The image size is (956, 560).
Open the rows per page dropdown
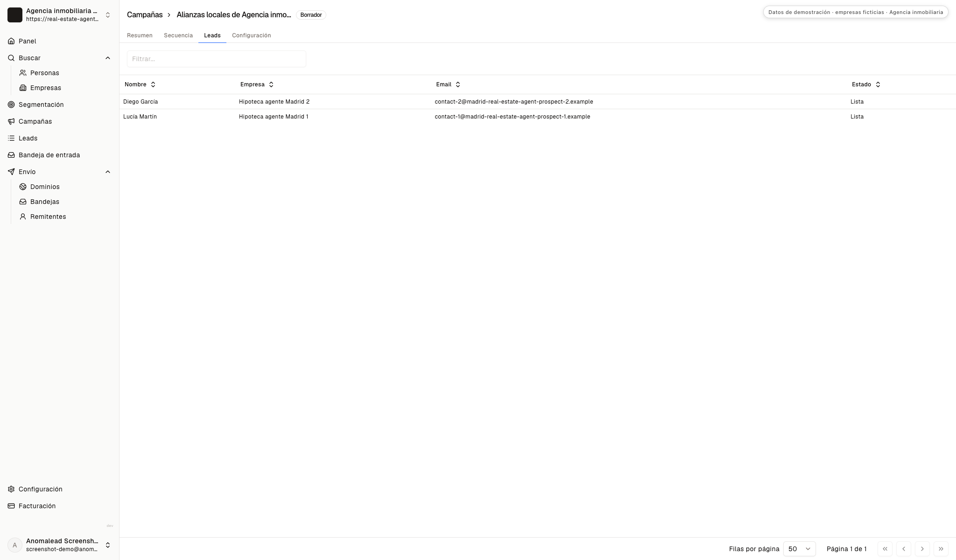coord(800,549)
